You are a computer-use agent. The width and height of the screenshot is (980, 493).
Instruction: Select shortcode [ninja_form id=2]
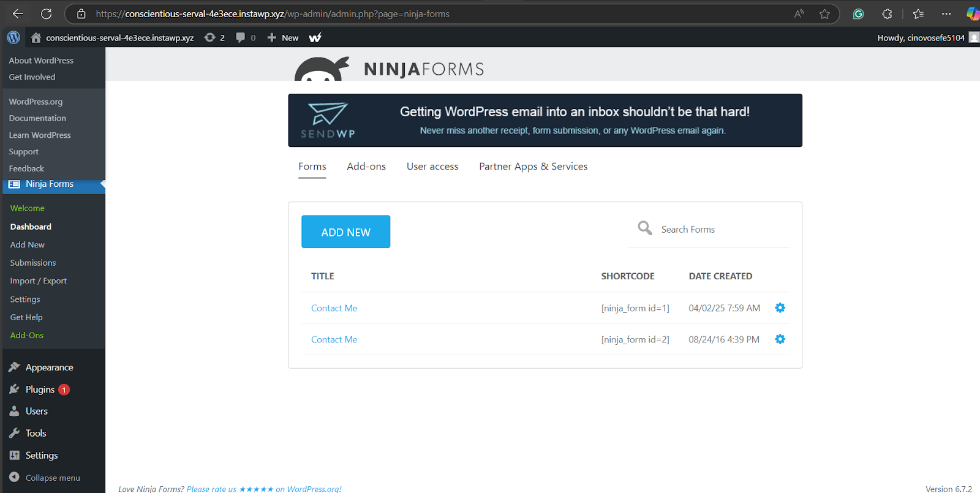pyautogui.click(x=635, y=339)
